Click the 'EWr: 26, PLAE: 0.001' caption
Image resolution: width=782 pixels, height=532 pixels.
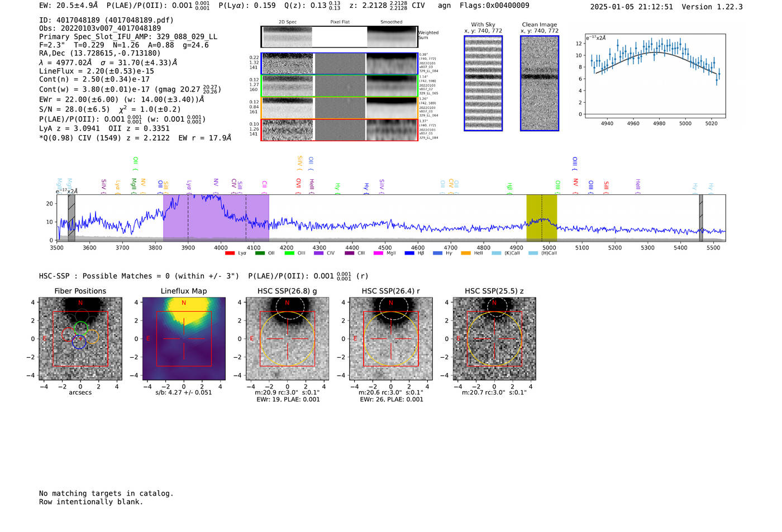(x=392, y=400)
